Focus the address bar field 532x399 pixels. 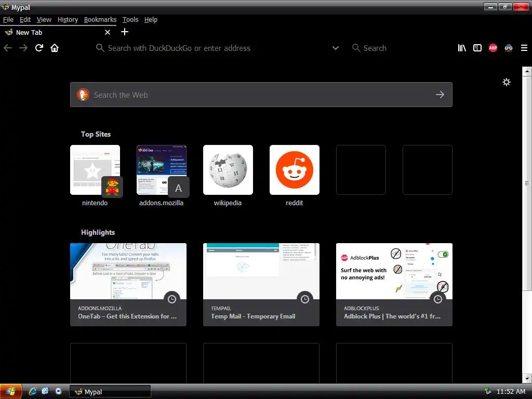click(x=217, y=48)
